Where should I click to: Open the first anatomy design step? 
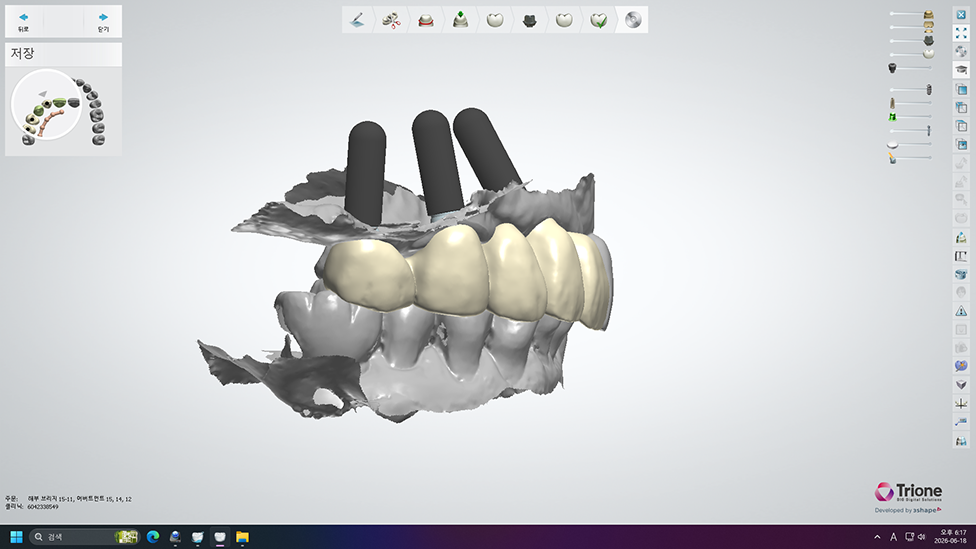tap(495, 20)
